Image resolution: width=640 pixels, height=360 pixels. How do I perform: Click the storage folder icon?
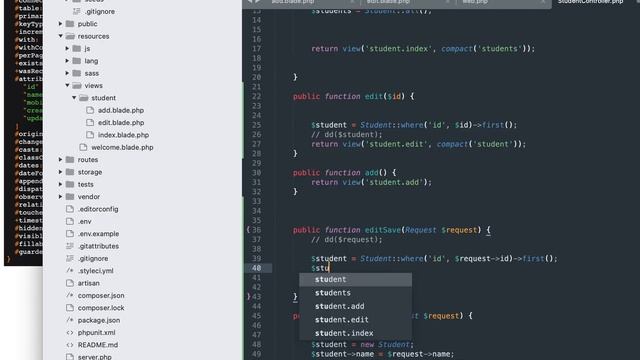(x=70, y=172)
